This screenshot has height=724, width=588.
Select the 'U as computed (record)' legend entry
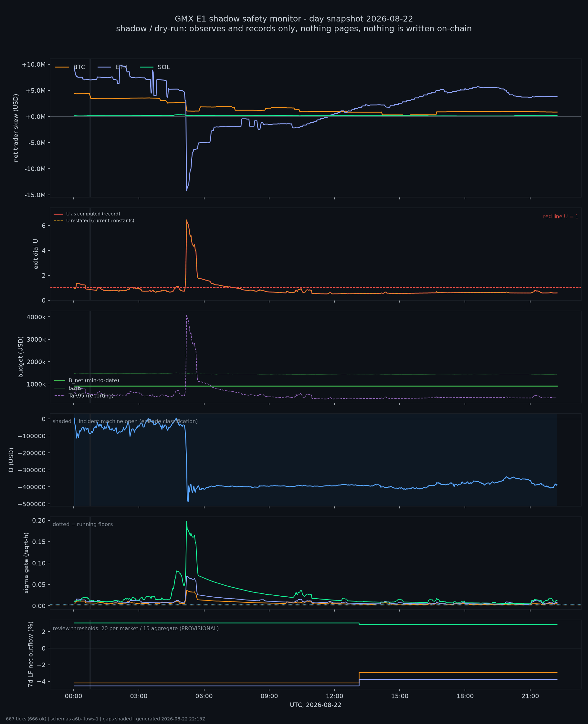[87, 214]
